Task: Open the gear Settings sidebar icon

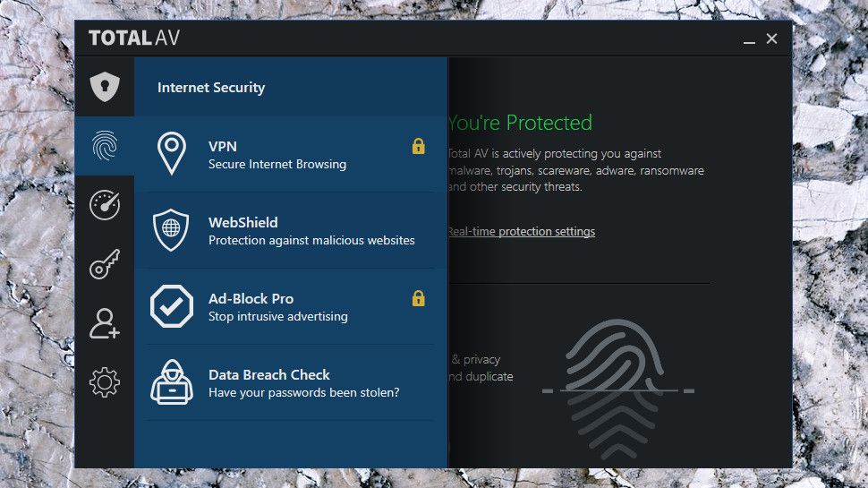Action: click(105, 382)
